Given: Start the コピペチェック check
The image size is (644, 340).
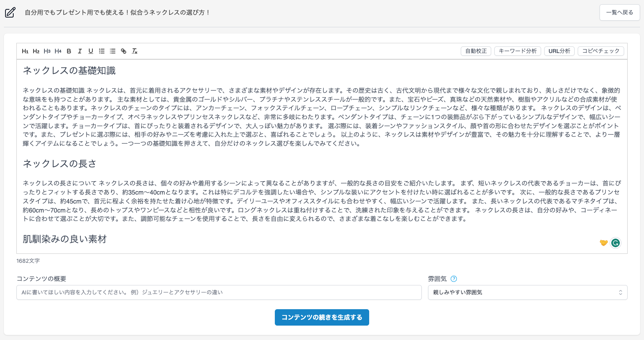Looking at the screenshot, I should tap(601, 51).
